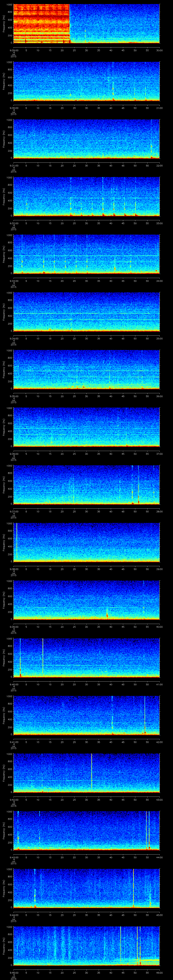Click the 9:33:00 start time label
173x980 pixels.
[14, 281]
